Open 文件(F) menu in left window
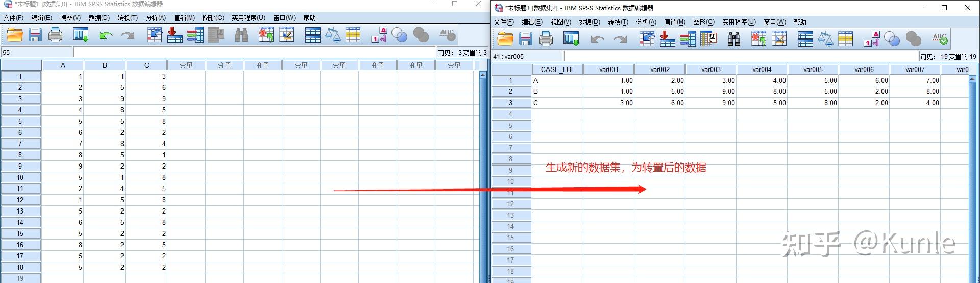Screen dimensions: 980x283 pos(13,18)
